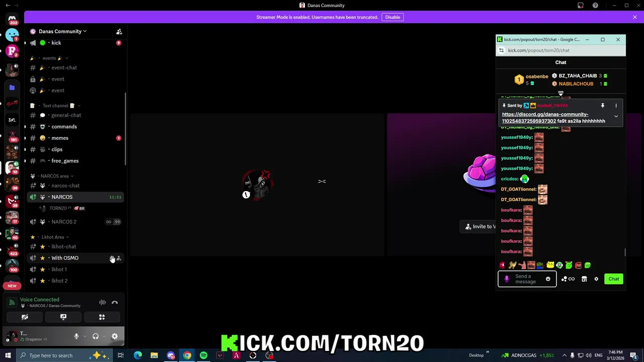644x362 pixels.
Task: Click purple microphone icon in message box
Action: (507, 279)
